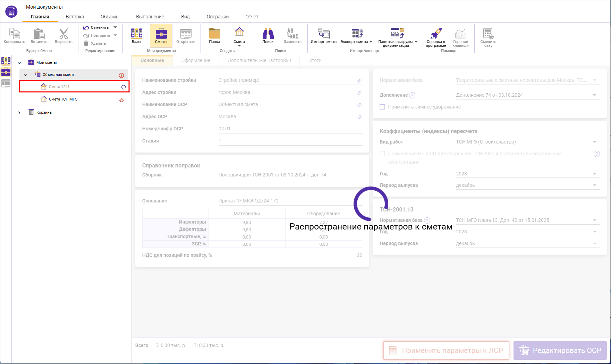
Task: Check Применение НР и СП для сборников ТСН-2001.4
Action: (x=382, y=153)
